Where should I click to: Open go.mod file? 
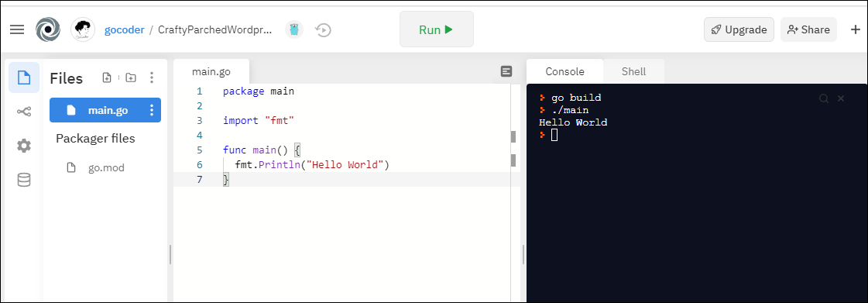(x=105, y=167)
